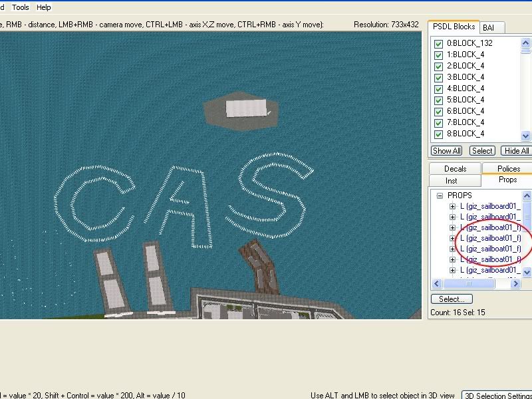Collapse the PROPS root tree node

pos(440,196)
